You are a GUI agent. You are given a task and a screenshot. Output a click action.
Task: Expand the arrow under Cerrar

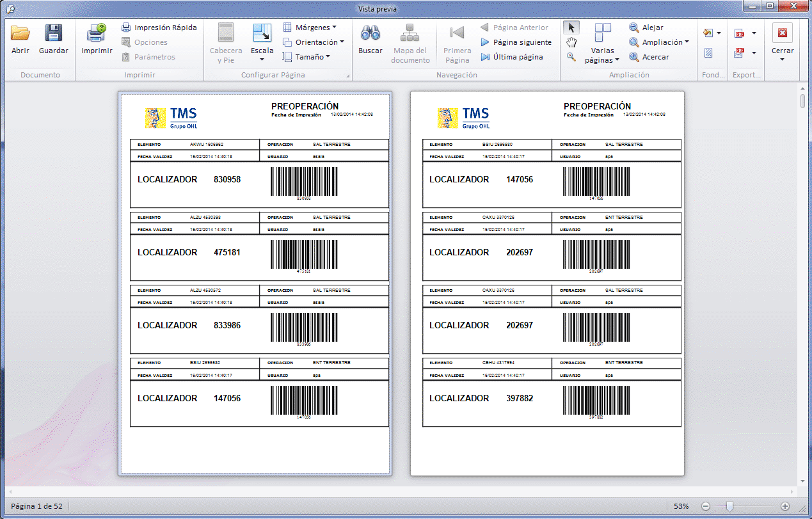pyautogui.click(x=783, y=60)
